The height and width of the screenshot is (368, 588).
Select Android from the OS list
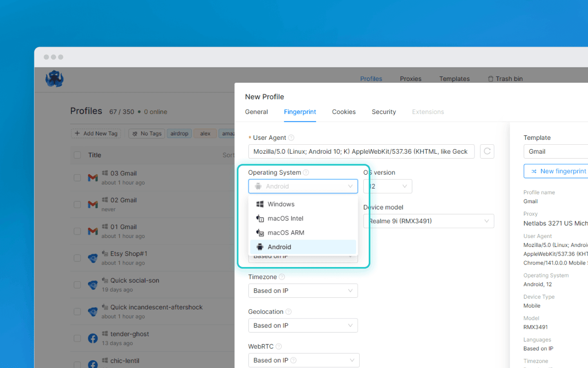303,247
